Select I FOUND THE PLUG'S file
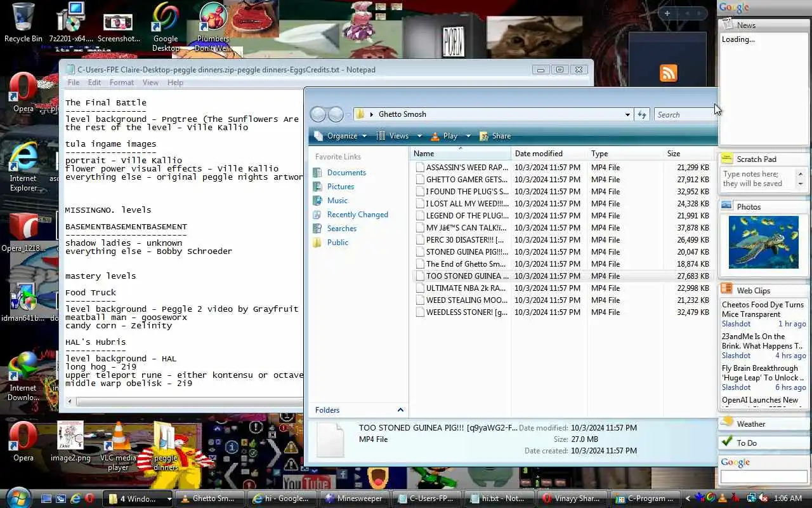Viewport: 812px width, 508px height. 462,192
